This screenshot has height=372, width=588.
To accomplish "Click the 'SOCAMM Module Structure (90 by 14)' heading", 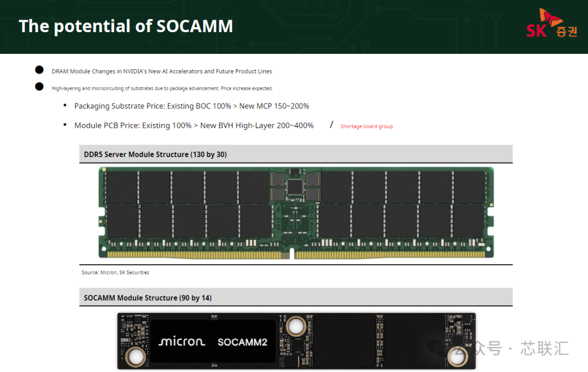I will (148, 298).
